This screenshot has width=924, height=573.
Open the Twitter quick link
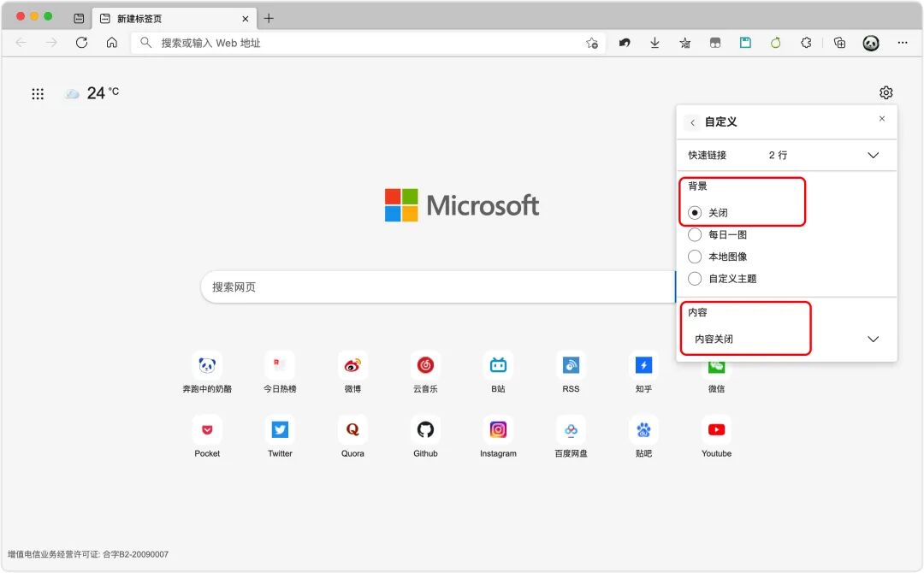280,437
